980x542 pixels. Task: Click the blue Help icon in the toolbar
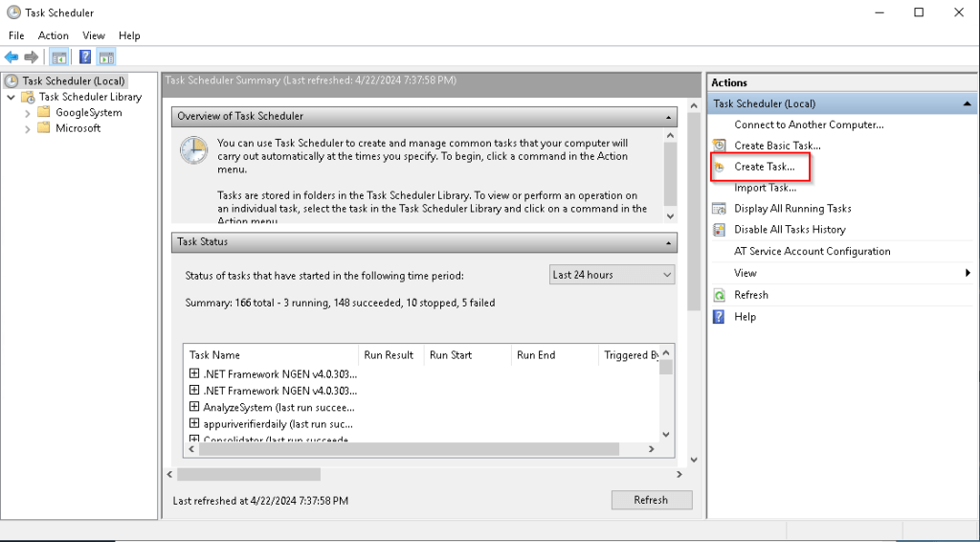coord(85,57)
